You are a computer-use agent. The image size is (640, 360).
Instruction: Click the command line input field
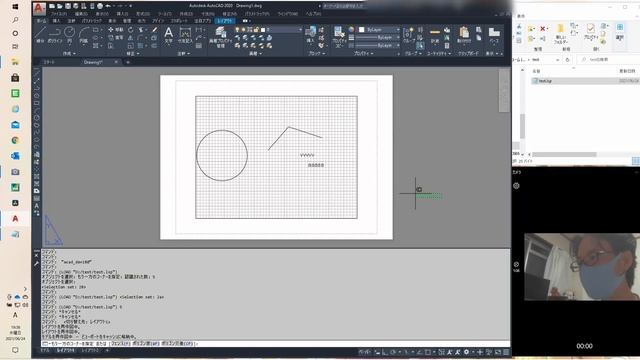276,344
